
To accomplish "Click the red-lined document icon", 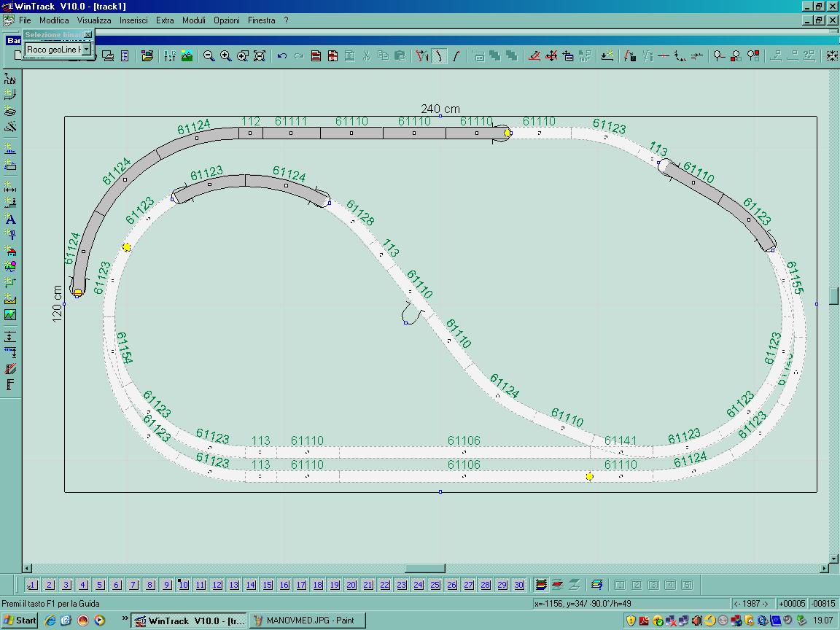I will pyautogui.click(x=316, y=55).
